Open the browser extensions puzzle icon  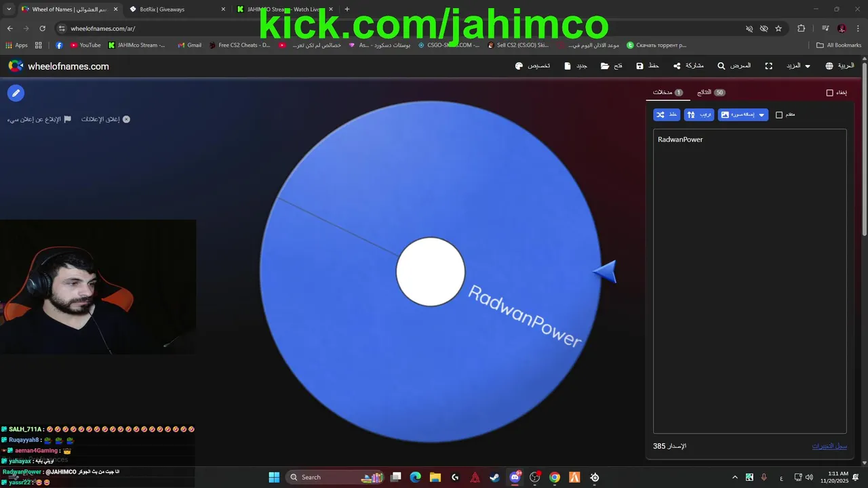pos(802,28)
